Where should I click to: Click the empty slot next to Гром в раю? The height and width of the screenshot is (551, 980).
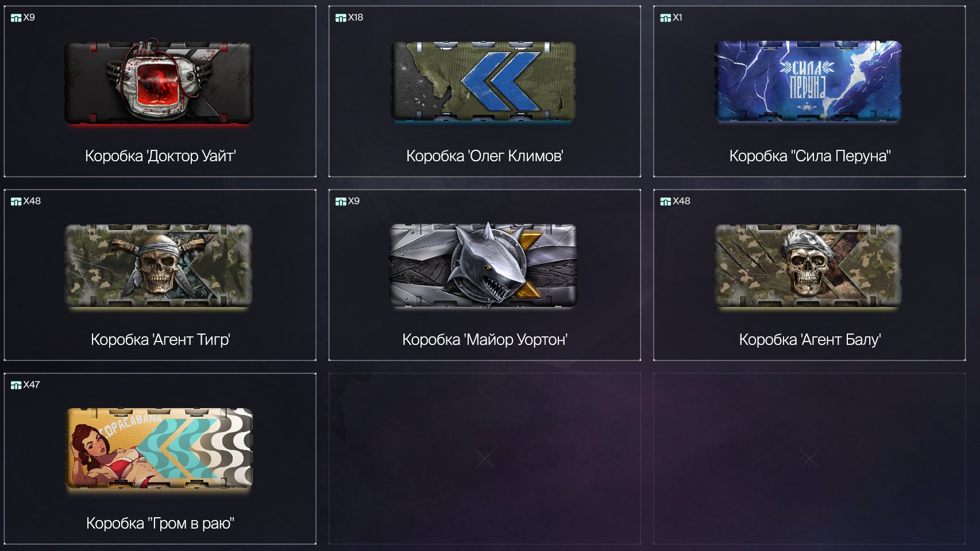click(x=484, y=459)
